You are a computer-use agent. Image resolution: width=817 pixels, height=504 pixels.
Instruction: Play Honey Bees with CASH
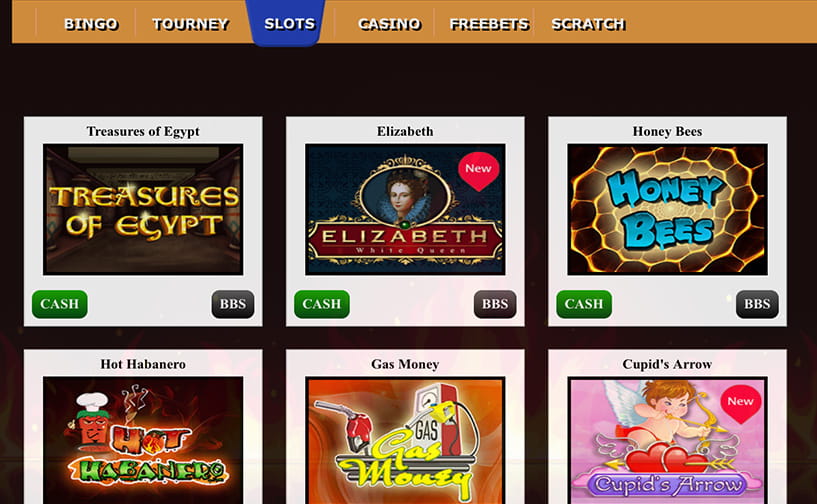tap(584, 304)
